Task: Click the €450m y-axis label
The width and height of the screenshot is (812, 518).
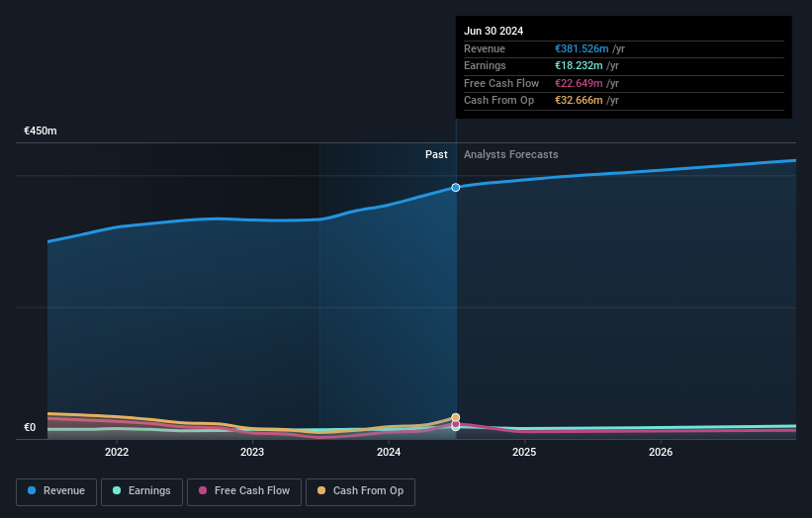Action: [x=41, y=130]
